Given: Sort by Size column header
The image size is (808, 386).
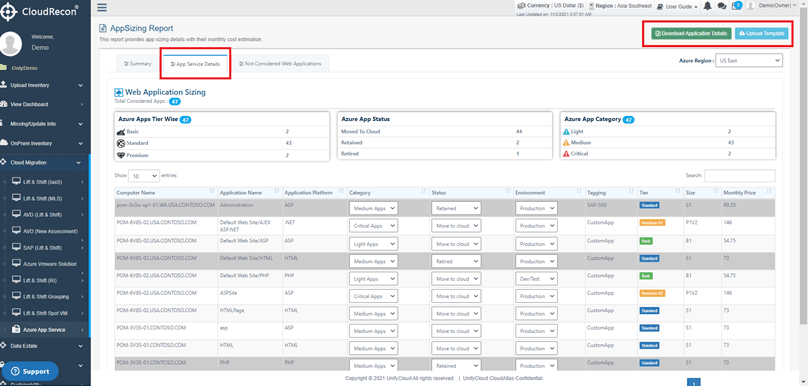Looking at the screenshot, I should (x=702, y=192).
